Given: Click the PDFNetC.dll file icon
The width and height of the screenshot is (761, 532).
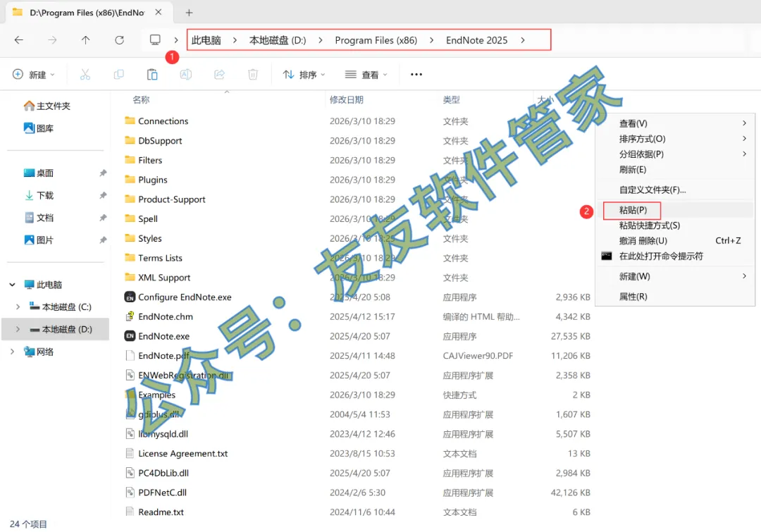Looking at the screenshot, I should tap(130, 493).
